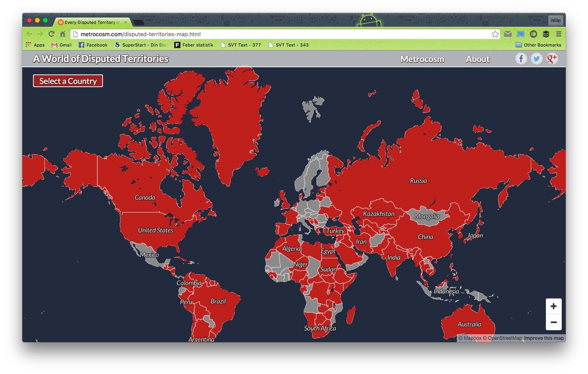Click the Sudan map label
The height and width of the screenshot is (374, 588).
pos(328,270)
